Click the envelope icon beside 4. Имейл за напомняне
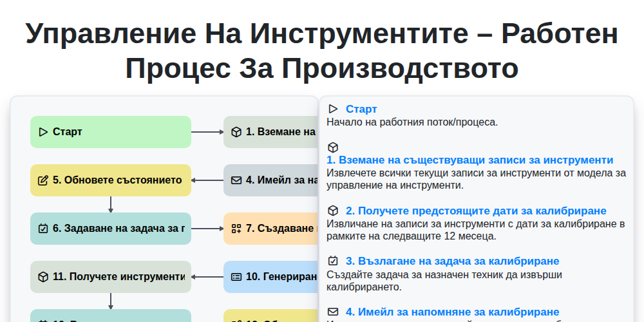 (333, 312)
